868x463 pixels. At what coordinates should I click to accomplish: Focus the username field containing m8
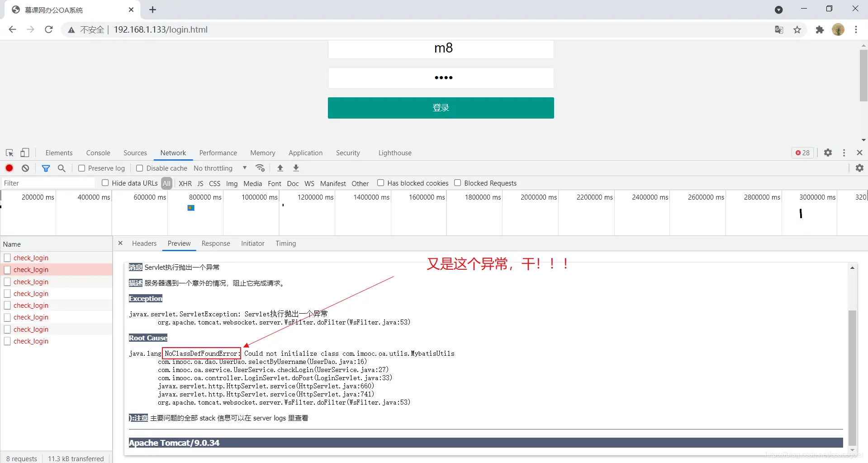[441, 49]
